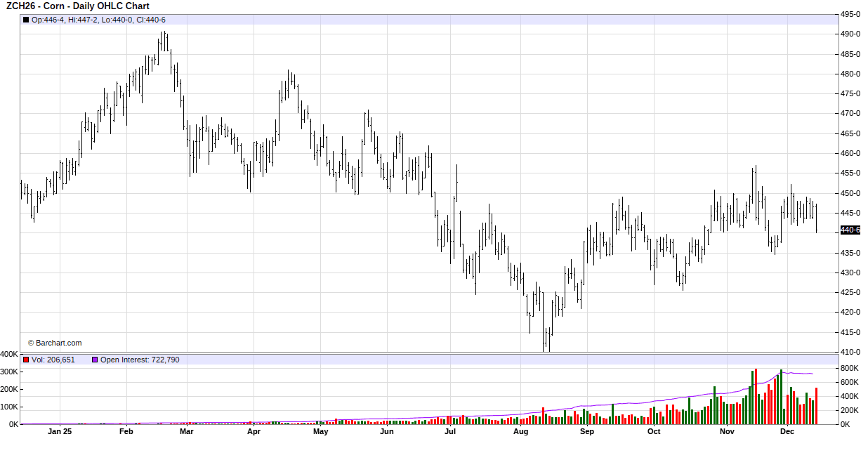The image size is (868, 453).
Task: Click the 460-0 price axis label
Action: 850,153
